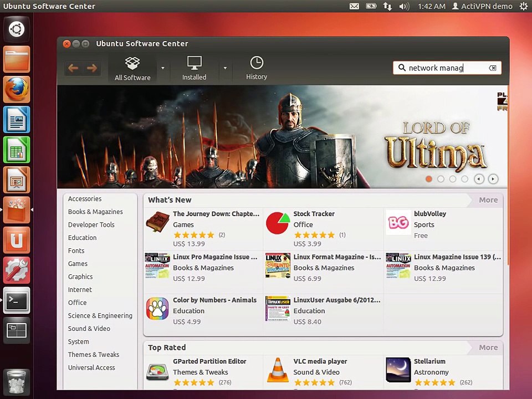Click More in Top Rated section

coord(488,347)
